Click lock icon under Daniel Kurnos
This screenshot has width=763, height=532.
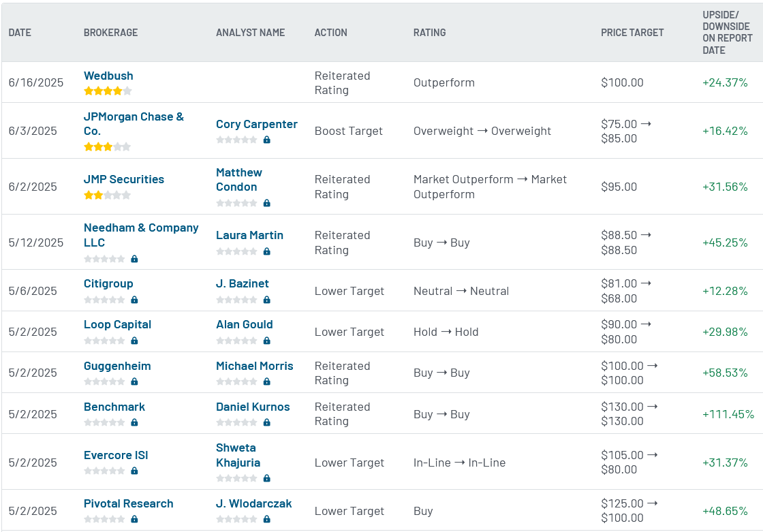pos(266,422)
